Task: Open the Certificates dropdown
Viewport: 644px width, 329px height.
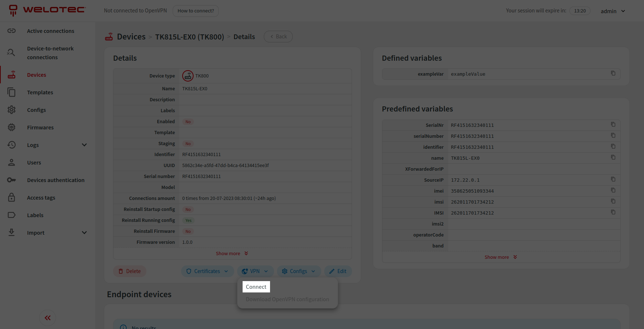Action: (x=207, y=271)
